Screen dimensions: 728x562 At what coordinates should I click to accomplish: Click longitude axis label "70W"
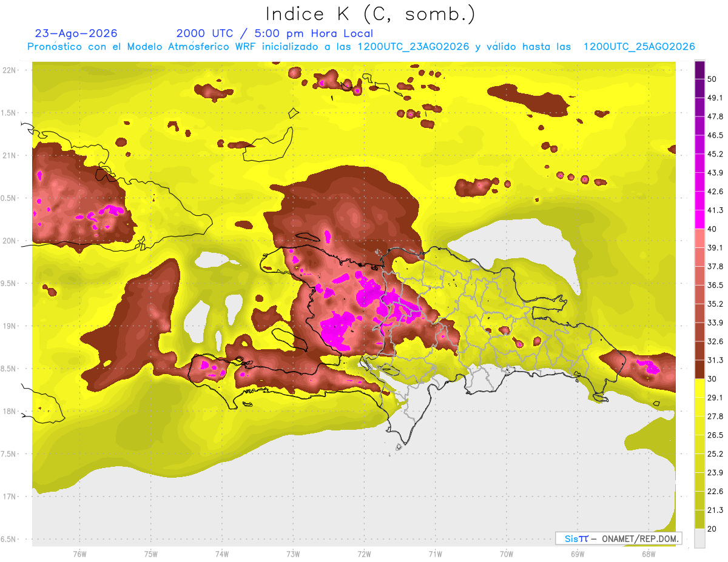507,554
